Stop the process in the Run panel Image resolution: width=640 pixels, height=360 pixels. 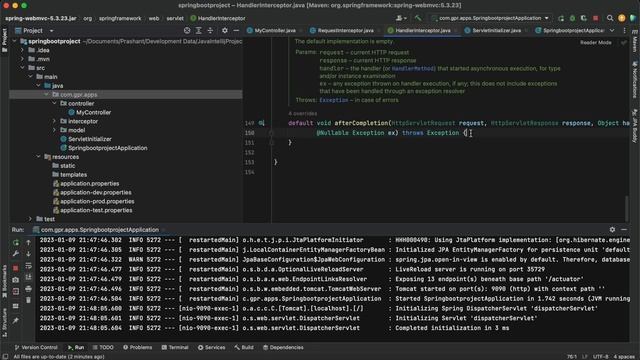tap(16, 268)
